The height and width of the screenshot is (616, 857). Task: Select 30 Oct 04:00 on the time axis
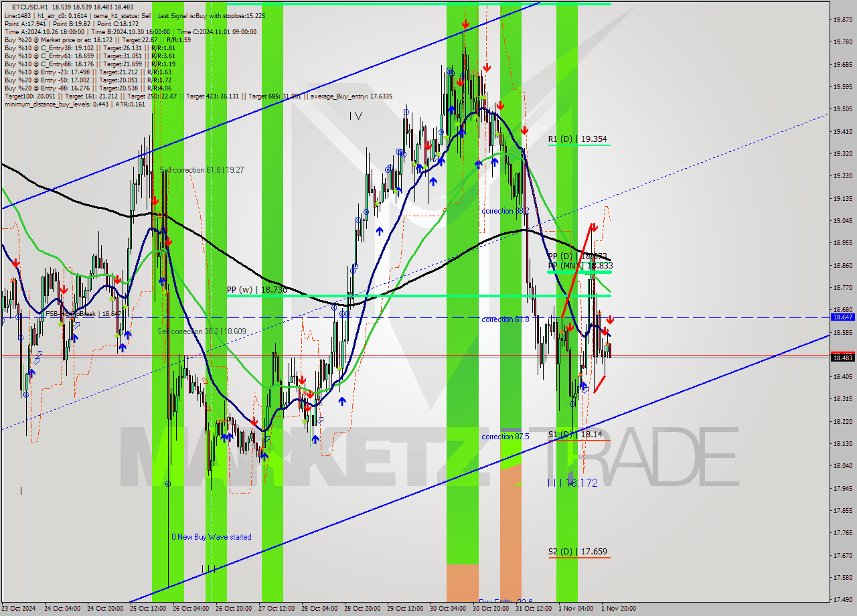tap(448, 609)
